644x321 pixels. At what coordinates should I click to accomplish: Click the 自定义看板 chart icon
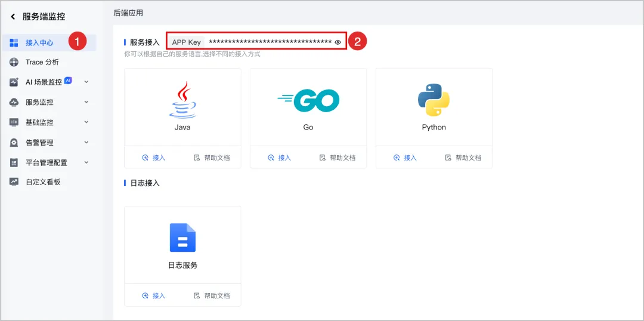14,181
